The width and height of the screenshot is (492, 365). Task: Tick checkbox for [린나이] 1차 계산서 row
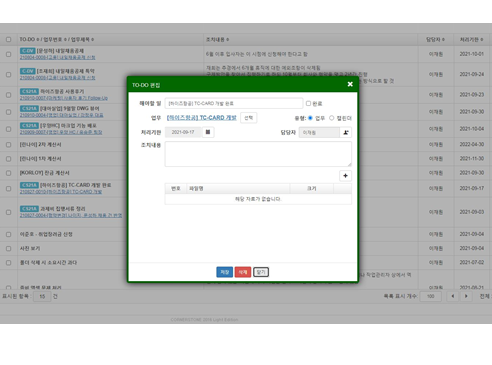9,159
